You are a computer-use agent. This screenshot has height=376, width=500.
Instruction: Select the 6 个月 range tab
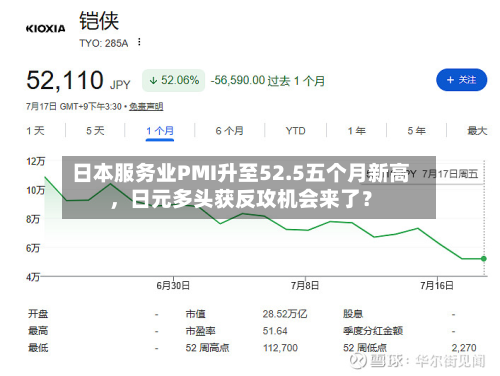click(229, 131)
